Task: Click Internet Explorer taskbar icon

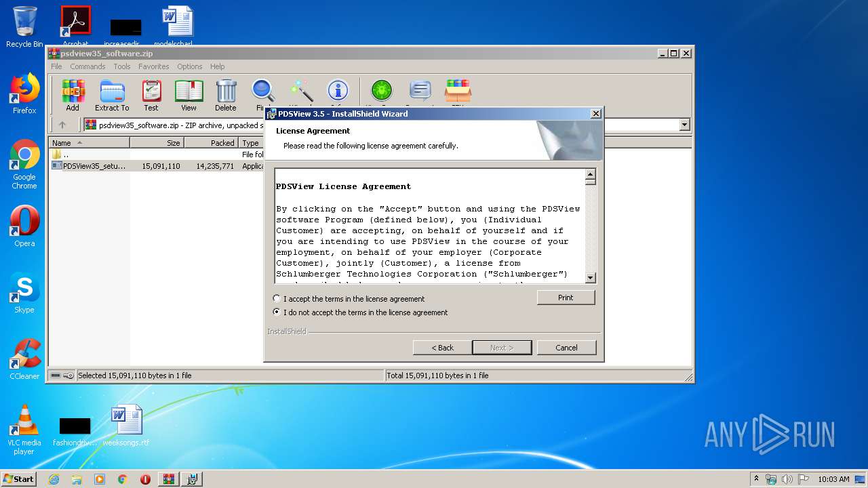Action: click(54, 479)
